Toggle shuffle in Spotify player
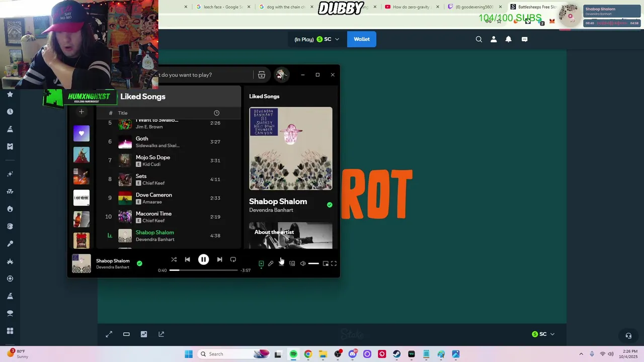 pos(174,259)
